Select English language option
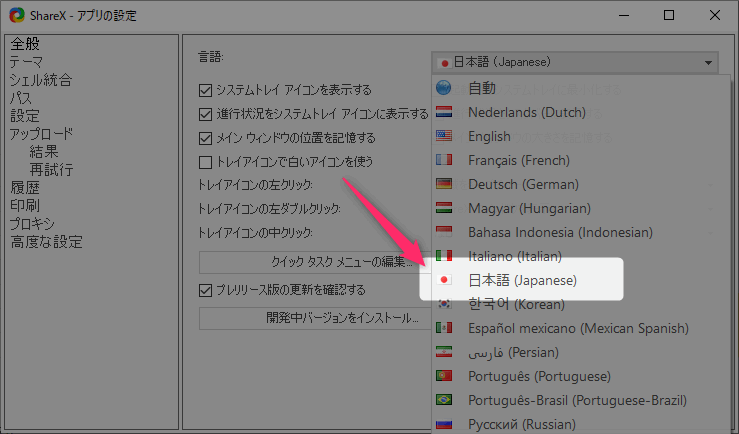Viewport: 739px width, 434px height. pyautogui.click(x=582, y=136)
